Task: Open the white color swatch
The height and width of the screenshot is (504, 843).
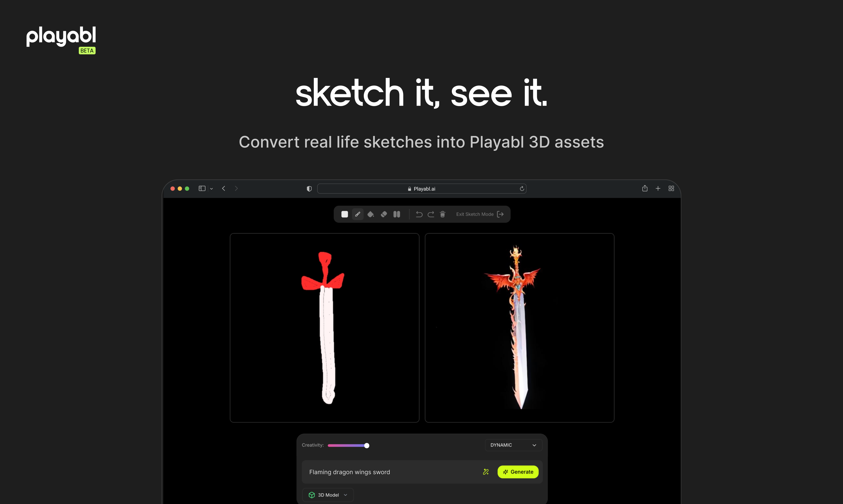Action: (345, 214)
